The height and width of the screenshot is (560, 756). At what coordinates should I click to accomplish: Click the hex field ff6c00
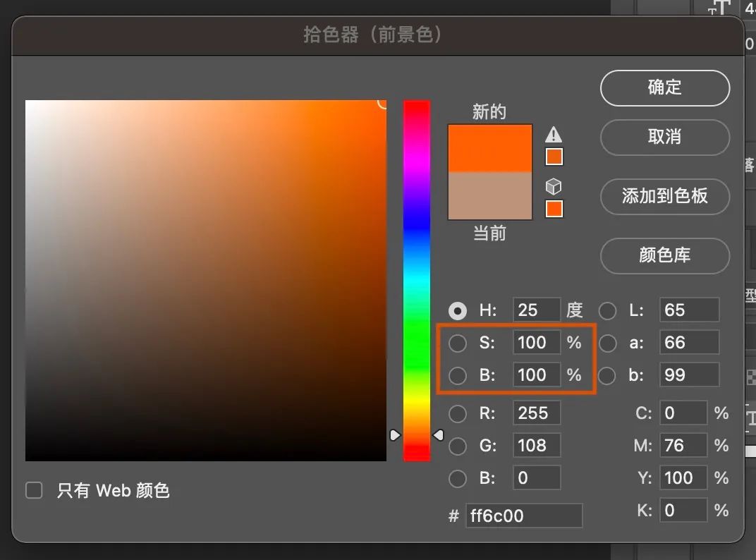coord(524,516)
